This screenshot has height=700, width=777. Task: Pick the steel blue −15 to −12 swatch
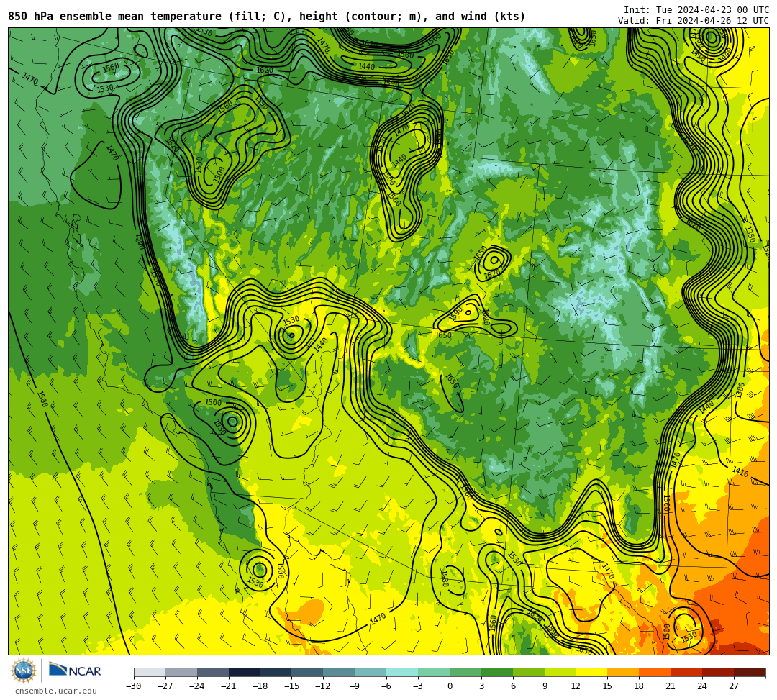(308, 672)
